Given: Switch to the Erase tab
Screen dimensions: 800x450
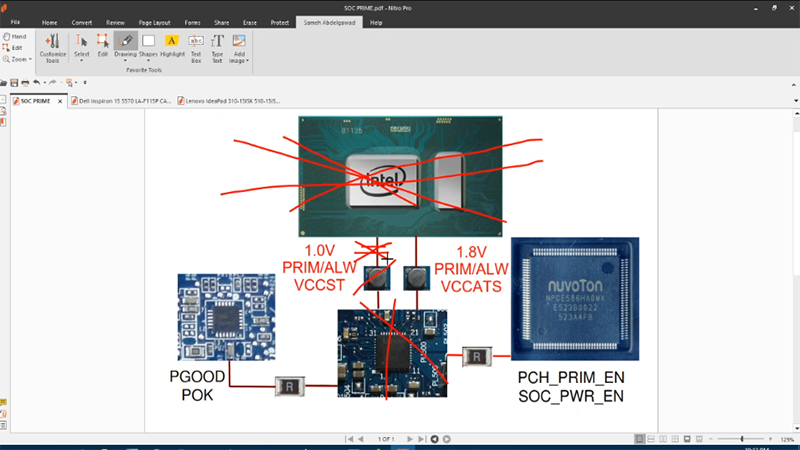Looking at the screenshot, I should (250, 22).
